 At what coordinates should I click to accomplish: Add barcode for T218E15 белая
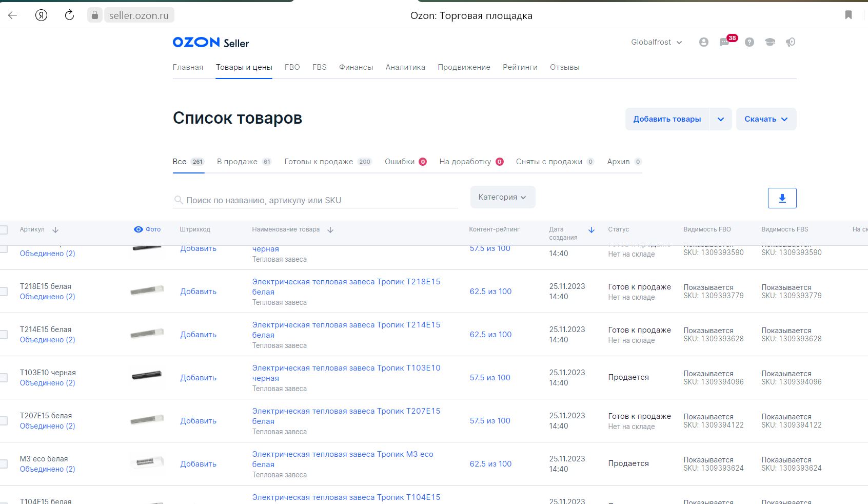click(x=198, y=292)
